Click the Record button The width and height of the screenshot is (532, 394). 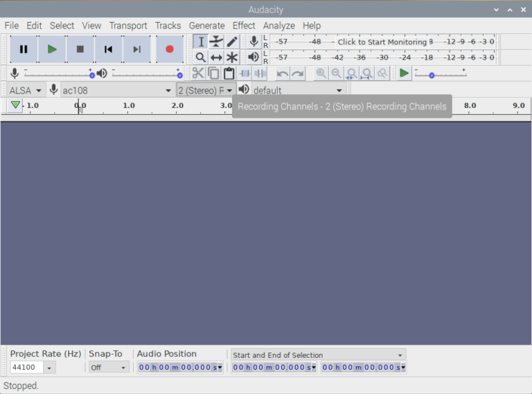169,49
